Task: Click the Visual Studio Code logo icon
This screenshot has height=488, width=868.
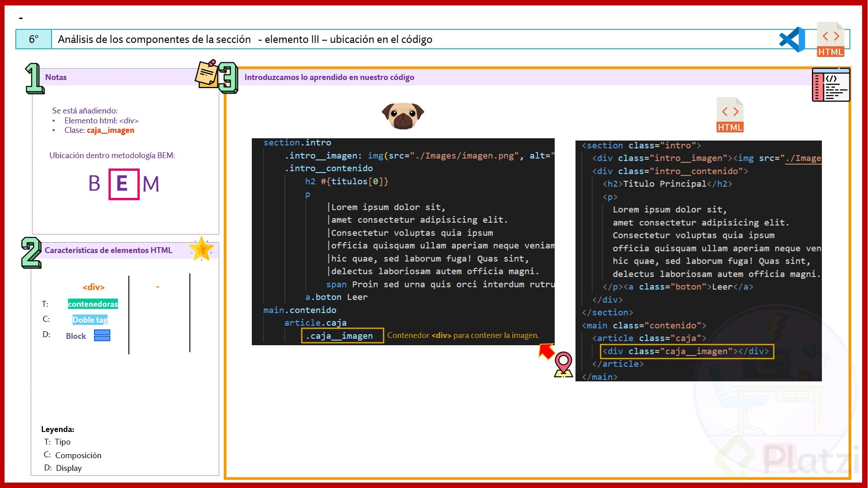Action: (793, 39)
